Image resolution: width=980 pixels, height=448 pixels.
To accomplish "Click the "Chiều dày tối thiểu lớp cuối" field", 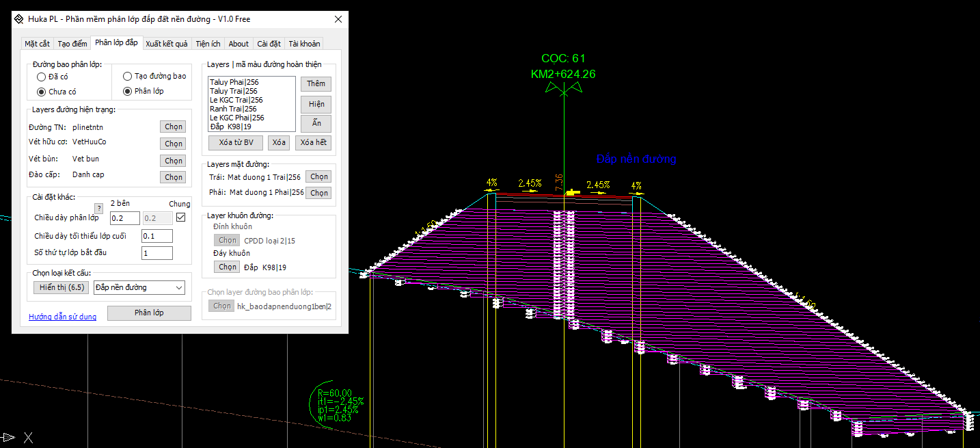I will [x=156, y=236].
